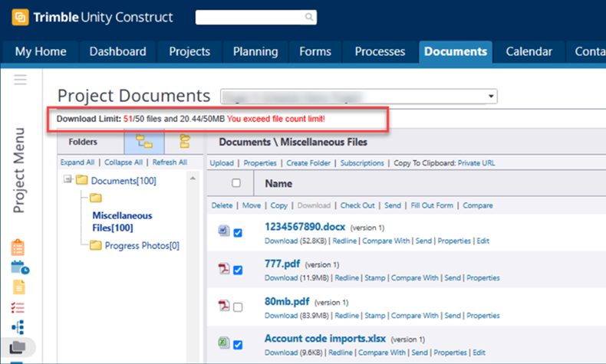The image size is (606, 364).
Task: Switch to the folder tree view icon
Action: point(143,141)
